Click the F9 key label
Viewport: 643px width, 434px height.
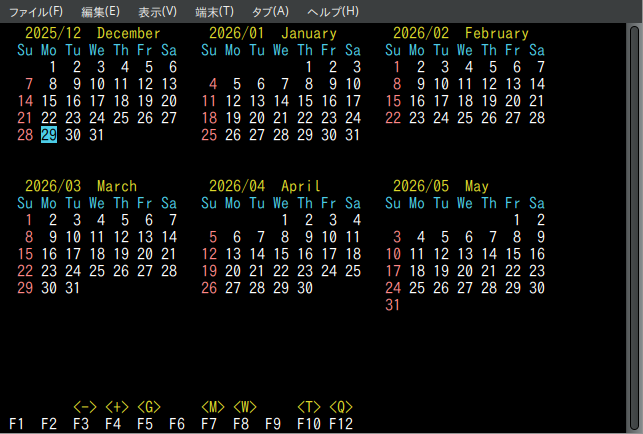coord(273,424)
